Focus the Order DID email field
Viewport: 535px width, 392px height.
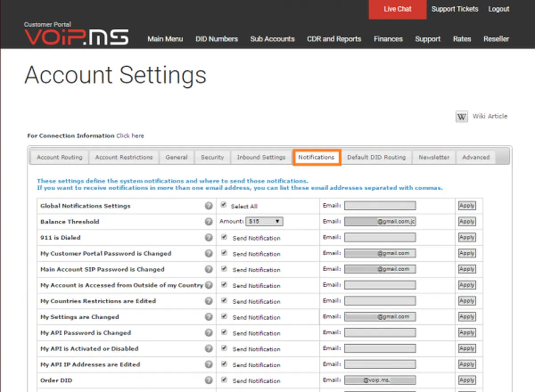click(x=380, y=380)
